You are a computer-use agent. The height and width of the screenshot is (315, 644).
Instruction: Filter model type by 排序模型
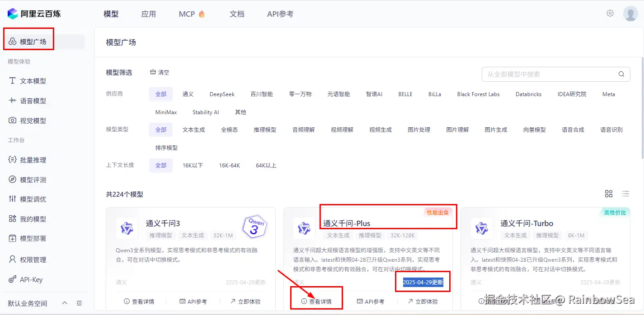pyautogui.click(x=166, y=148)
